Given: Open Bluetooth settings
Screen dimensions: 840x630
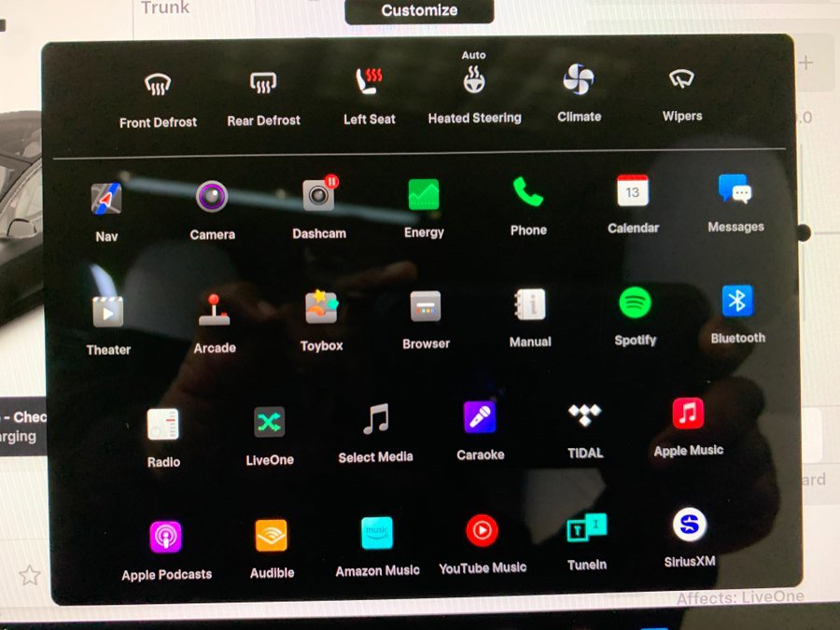Looking at the screenshot, I should [737, 301].
